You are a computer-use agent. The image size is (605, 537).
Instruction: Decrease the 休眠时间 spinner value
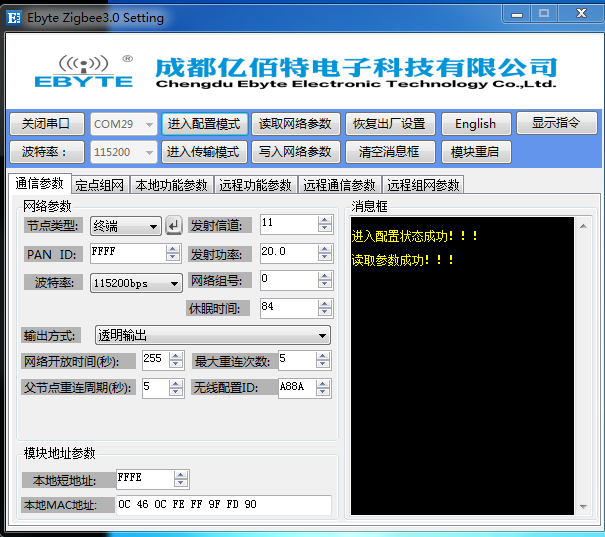pos(324,313)
